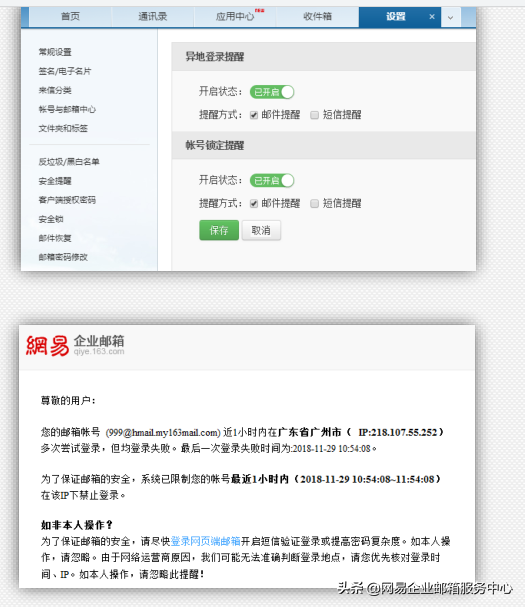
Task: Expand the tab list dropdown arrow
Action: (450, 17)
